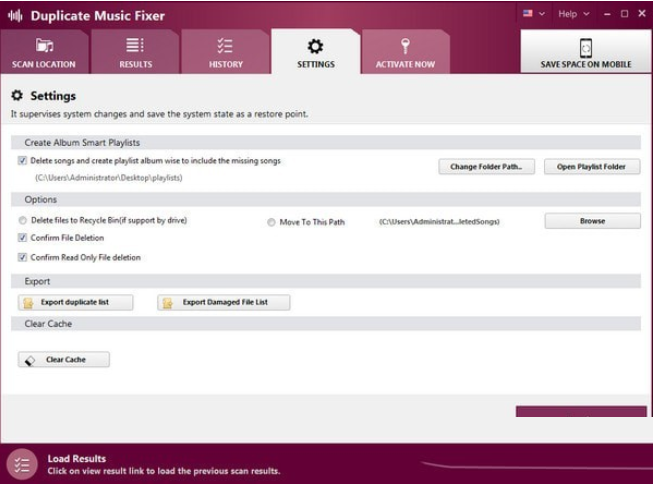Open the Scan Location tab
The image size is (653, 485).
tap(44, 52)
